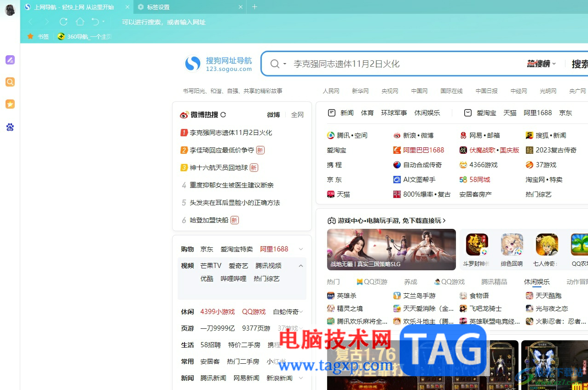The image size is (588, 390).
Task: Open the orange search sidebar icon
Action: [10, 82]
